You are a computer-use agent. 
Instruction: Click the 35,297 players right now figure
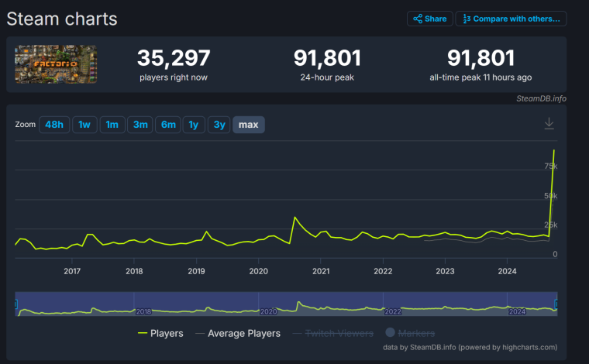tap(174, 58)
